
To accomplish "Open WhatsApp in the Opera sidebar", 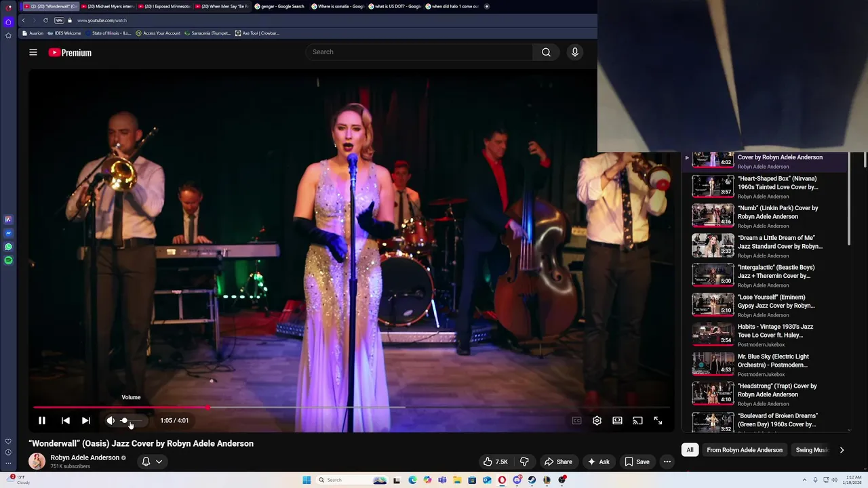I will click(x=8, y=247).
